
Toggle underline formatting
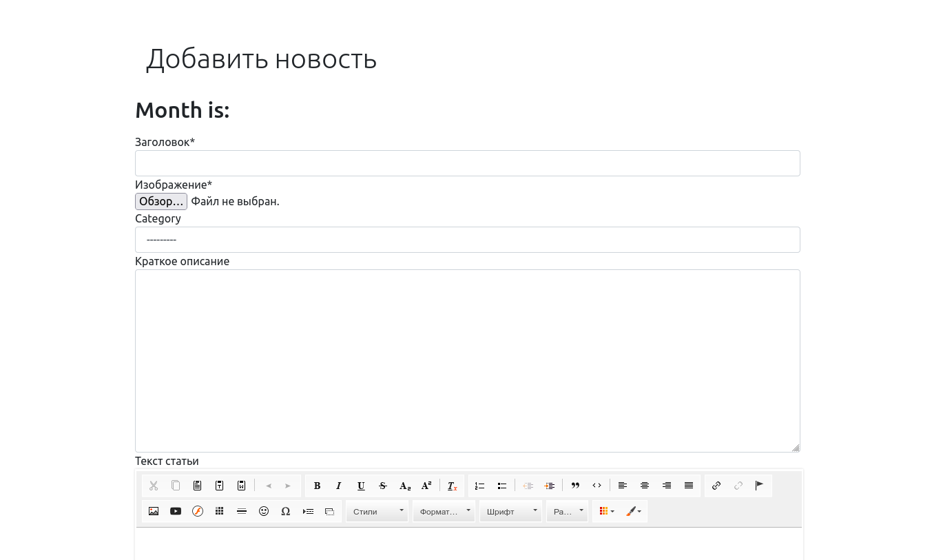[x=361, y=486]
